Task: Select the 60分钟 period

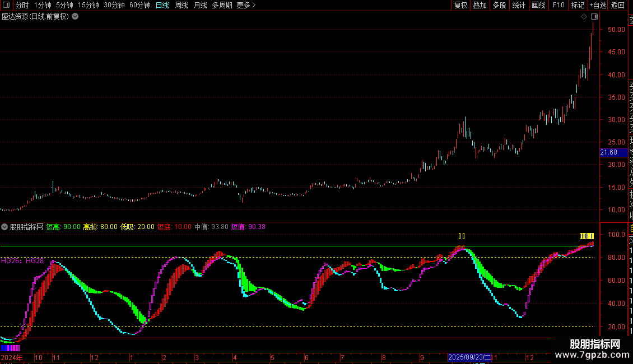Action: [140, 5]
